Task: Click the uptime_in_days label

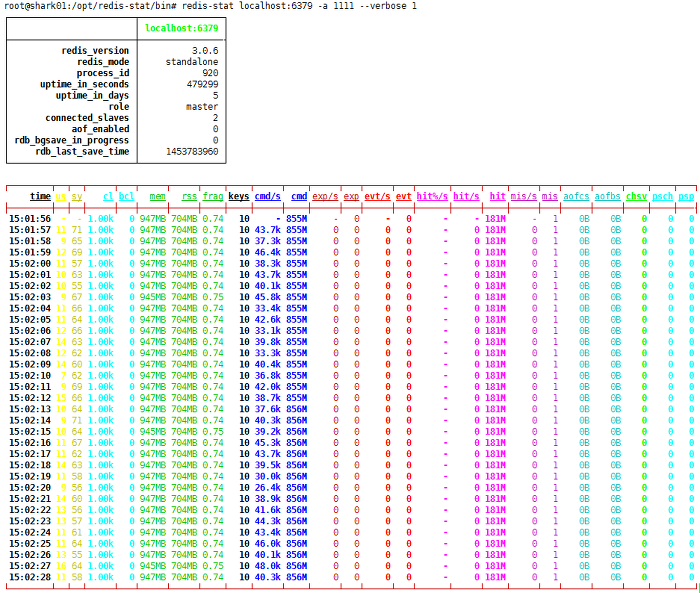Action: click(x=92, y=95)
